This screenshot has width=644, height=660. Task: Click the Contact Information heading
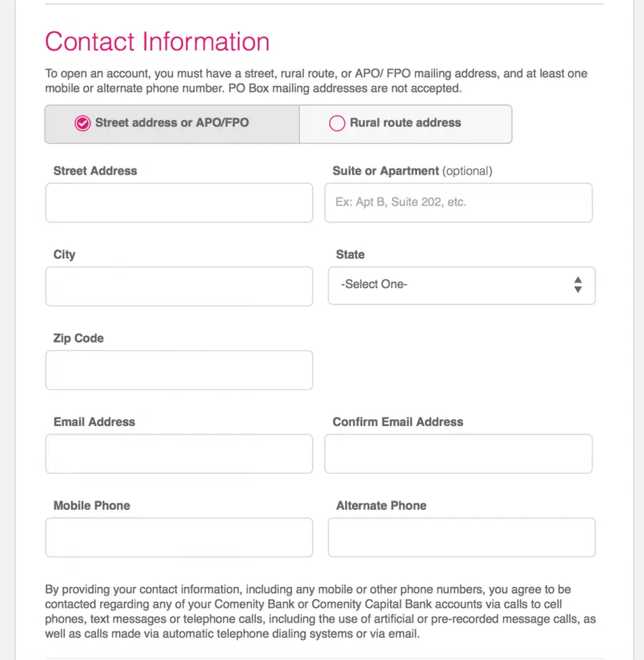(157, 41)
